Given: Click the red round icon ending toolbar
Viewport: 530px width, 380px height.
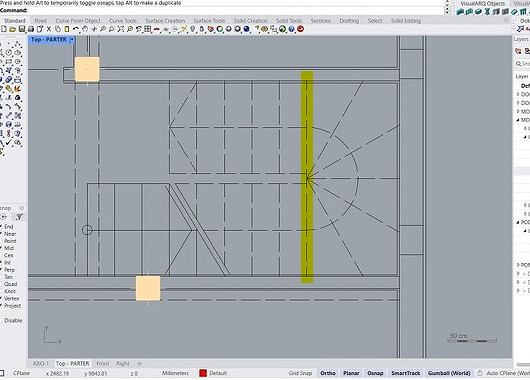Looking at the screenshot, I should (300, 29).
